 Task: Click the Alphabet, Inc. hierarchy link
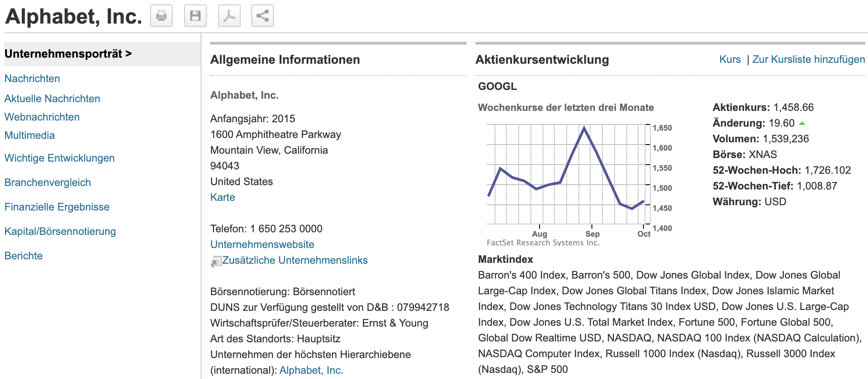[x=311, y=370]
